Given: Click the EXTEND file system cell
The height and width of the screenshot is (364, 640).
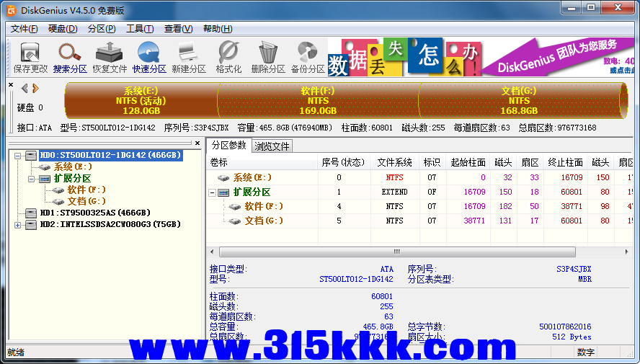Looking at the screenshot, I should pyautogui.click(x=394, y=192).
